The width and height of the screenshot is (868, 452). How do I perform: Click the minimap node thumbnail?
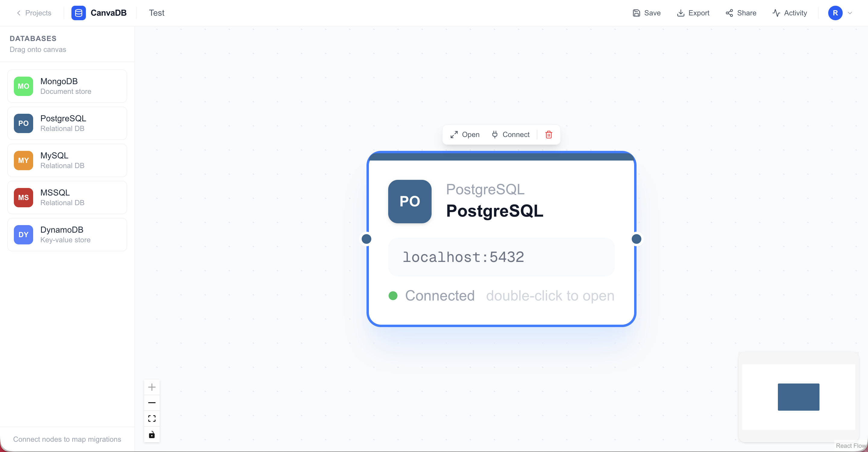[x=798, y=397]
